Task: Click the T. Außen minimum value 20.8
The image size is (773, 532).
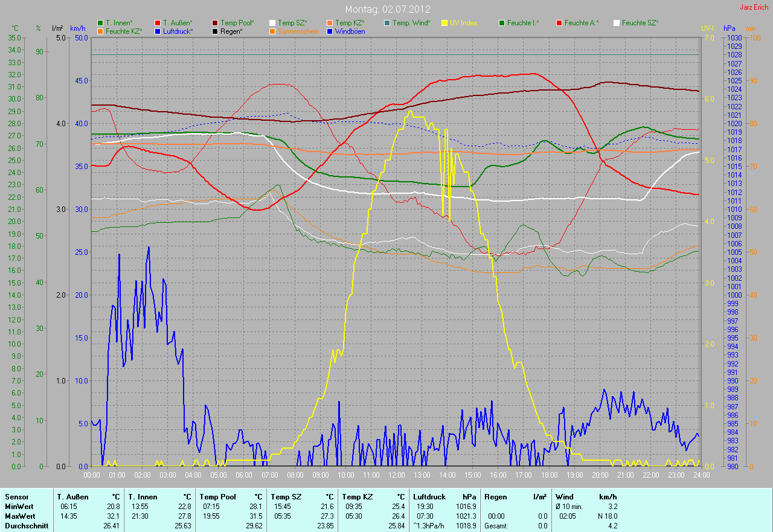Action: [113, 507]
